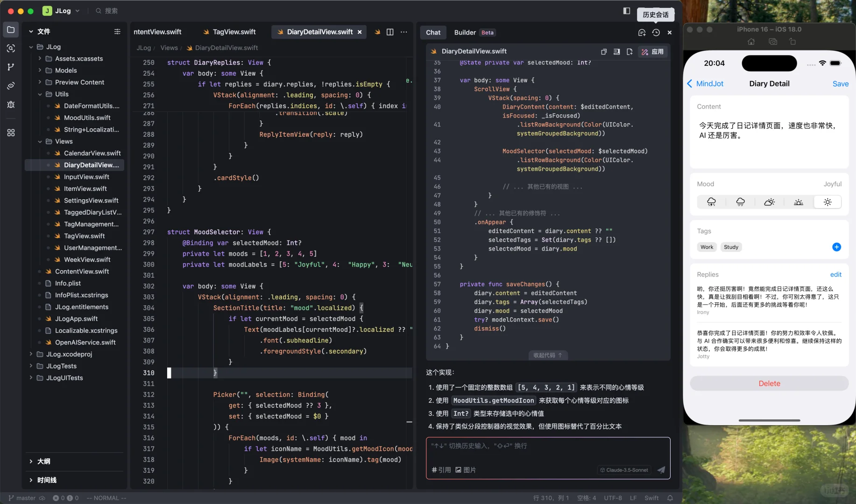
Task: Go back to MindJot
Action: pos(705,84)
